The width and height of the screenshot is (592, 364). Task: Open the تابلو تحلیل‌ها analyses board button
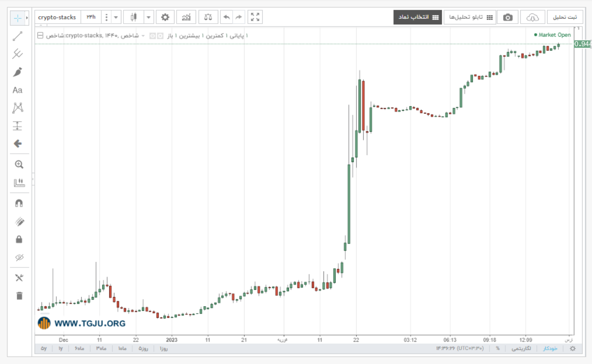(470, 17)
